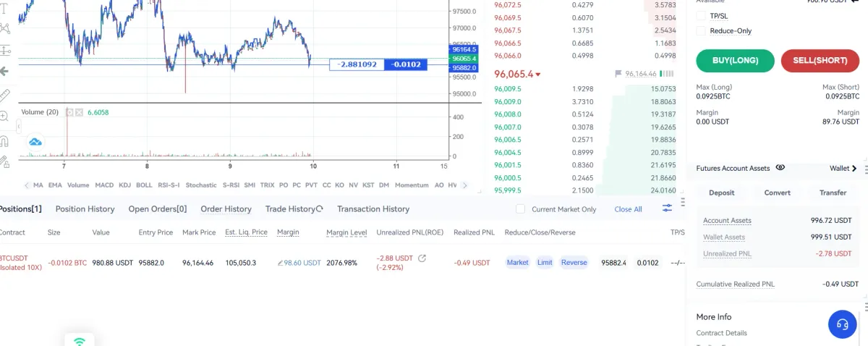The image size is (868, 346).
Task: Refresh Trade History icon
Action: [x=319, y=208]
